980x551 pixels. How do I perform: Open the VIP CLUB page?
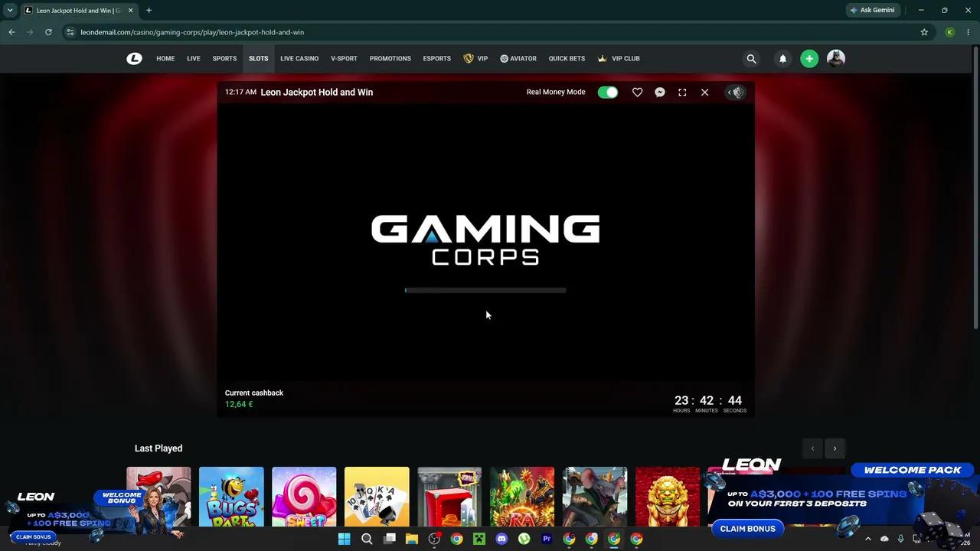pyautogui.click(x=619, y=58)
